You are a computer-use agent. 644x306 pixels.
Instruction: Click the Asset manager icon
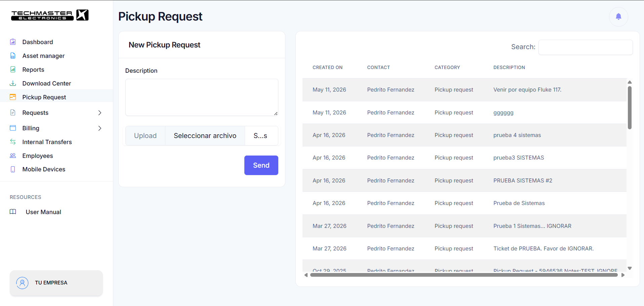click(13, 56)
